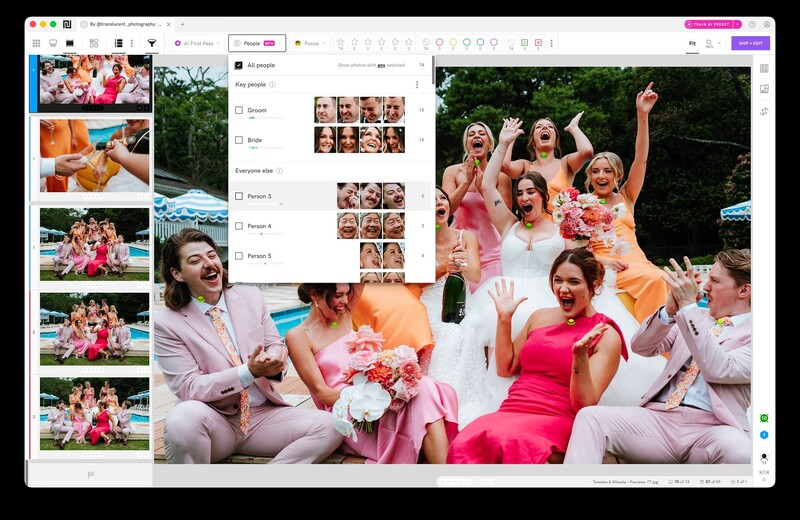The image size is (800, 520).
Task: Expand the Train AI Preset arrow
Action: (737, 24)
